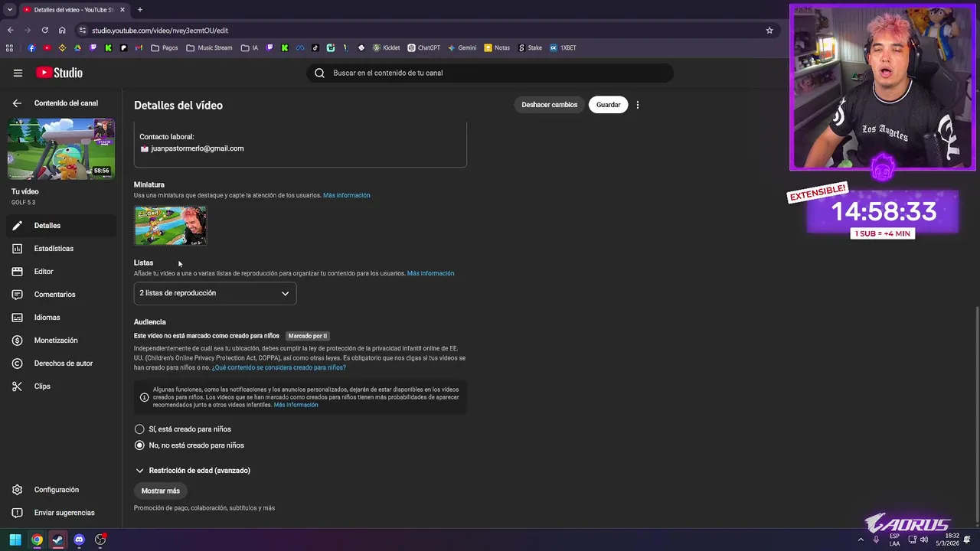Screen dimensions: 980x551
Task: Click the Monetización dollar icon
Action: 17,341
